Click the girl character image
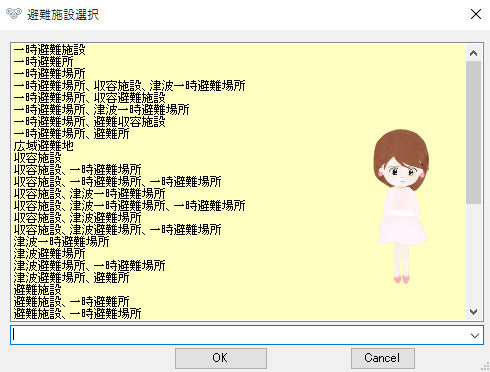The image size is (490, 372). 401,207
